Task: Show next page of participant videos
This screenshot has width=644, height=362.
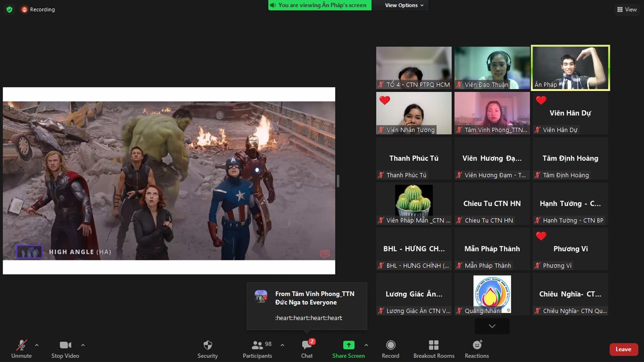Action: [492, 326]
